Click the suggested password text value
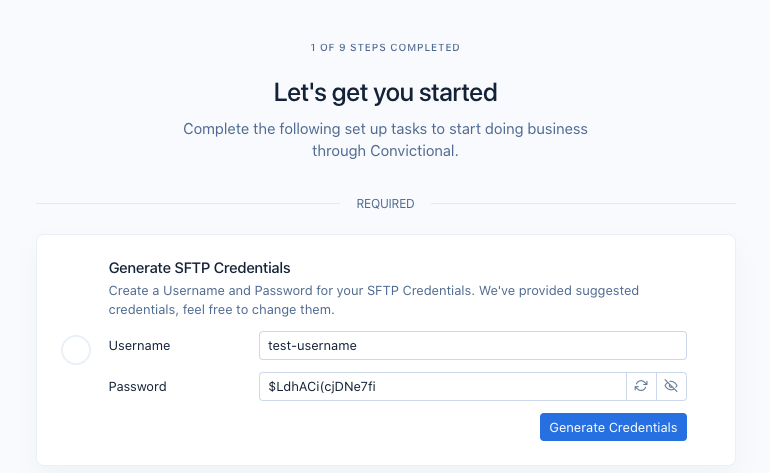The height and width of the screenshot is (473, 770). tap(322, 386)
